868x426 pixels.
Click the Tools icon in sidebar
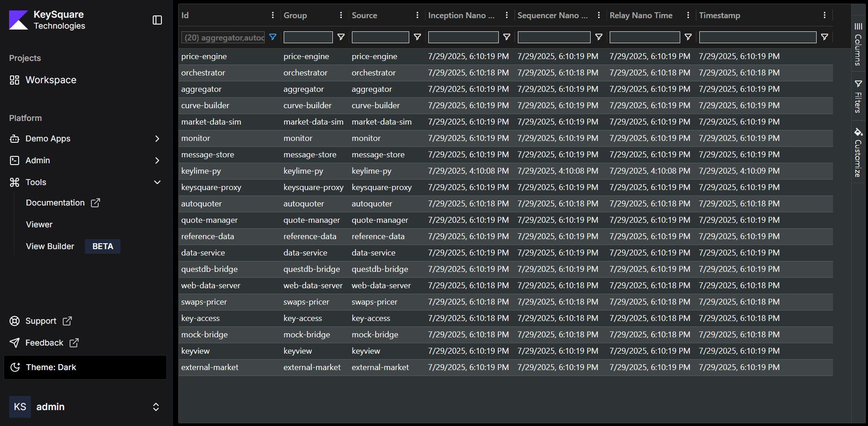[x=15, y=182]
